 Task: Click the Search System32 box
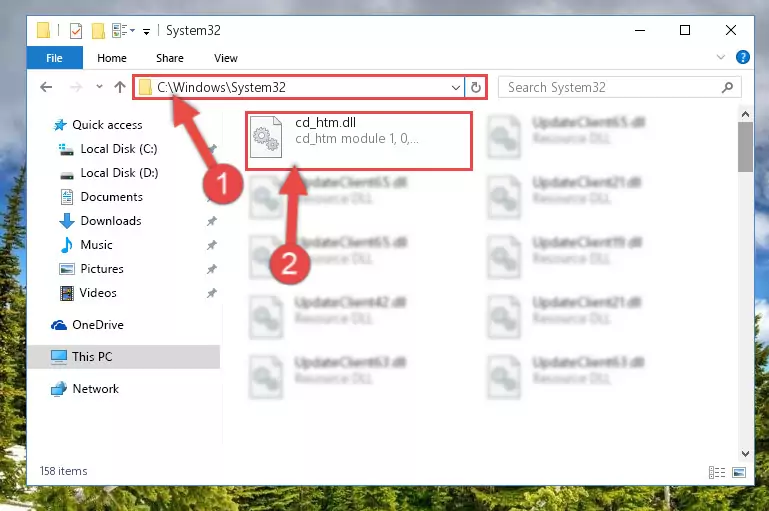tap(619, 87)
